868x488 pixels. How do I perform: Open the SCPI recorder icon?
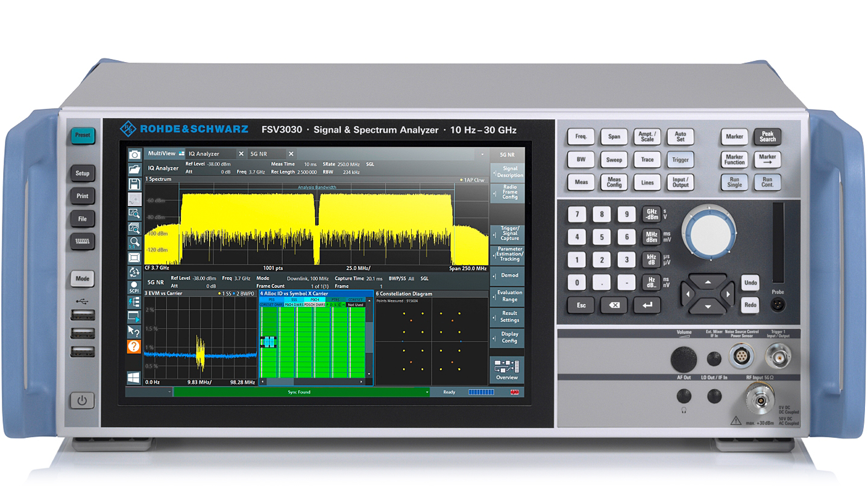[x=134, y=286]
